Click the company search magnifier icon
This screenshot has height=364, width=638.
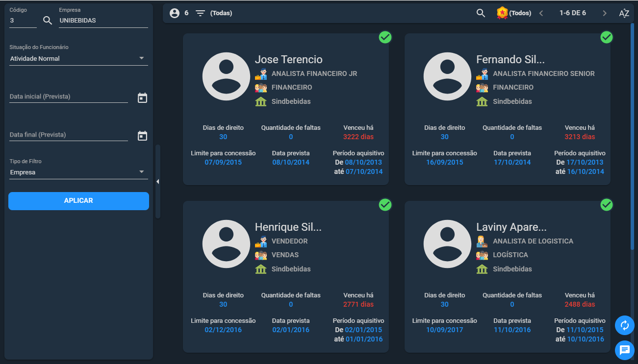point(48,20)
